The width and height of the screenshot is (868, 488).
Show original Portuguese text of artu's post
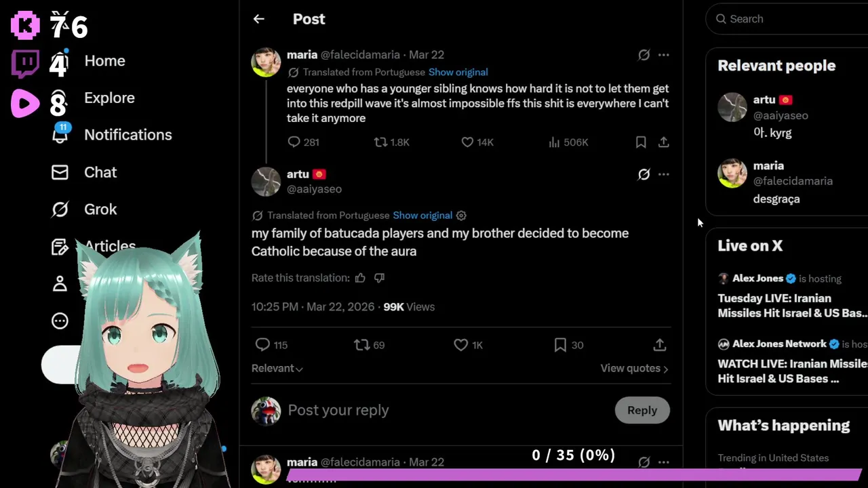(x=422, y=216)
